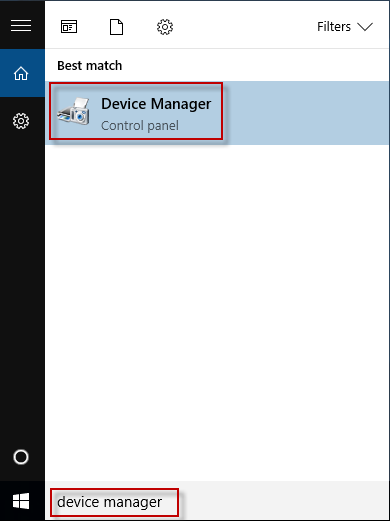This screenshot has height=521, width=390.
Task: Select the Home icon in sidebar
Action: (x=21, y=73)
